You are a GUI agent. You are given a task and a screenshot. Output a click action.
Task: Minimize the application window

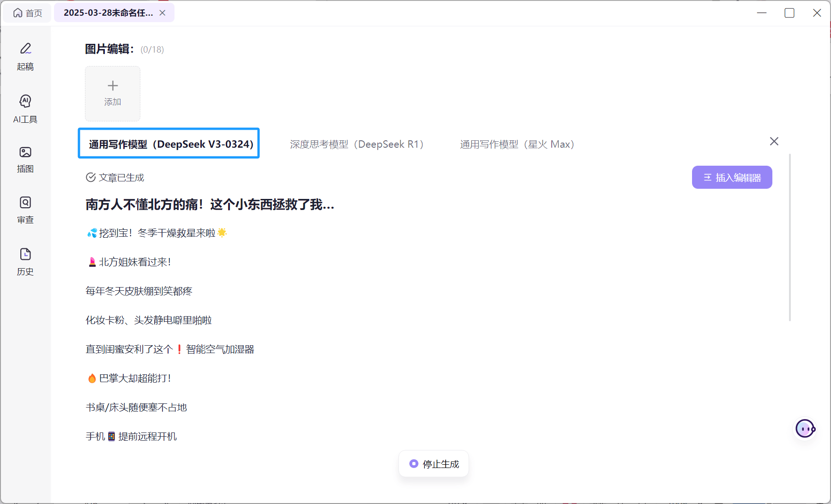point(762,13)
